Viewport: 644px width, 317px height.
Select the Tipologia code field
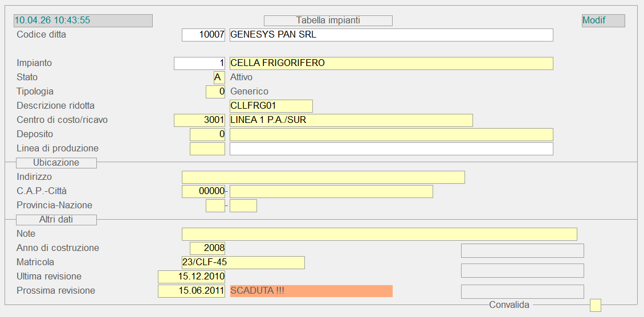click(x=215, y=92)
